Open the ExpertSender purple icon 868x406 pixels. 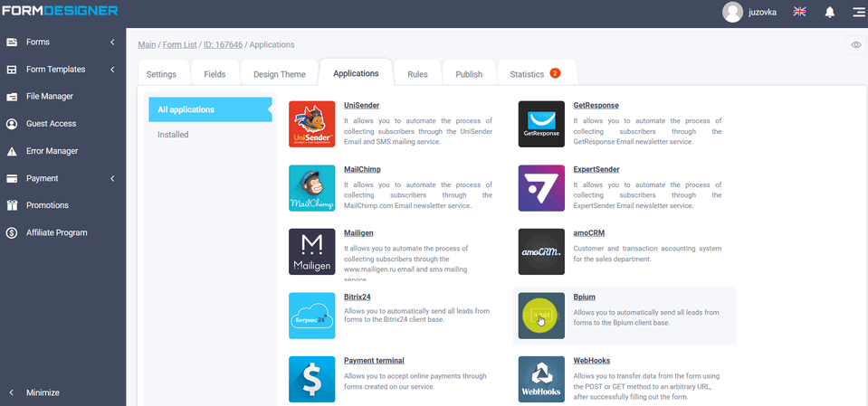541,187
